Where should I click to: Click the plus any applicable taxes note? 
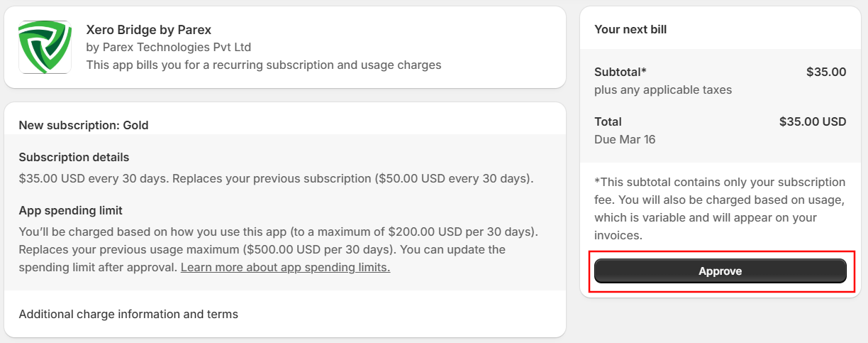(663, 90)
